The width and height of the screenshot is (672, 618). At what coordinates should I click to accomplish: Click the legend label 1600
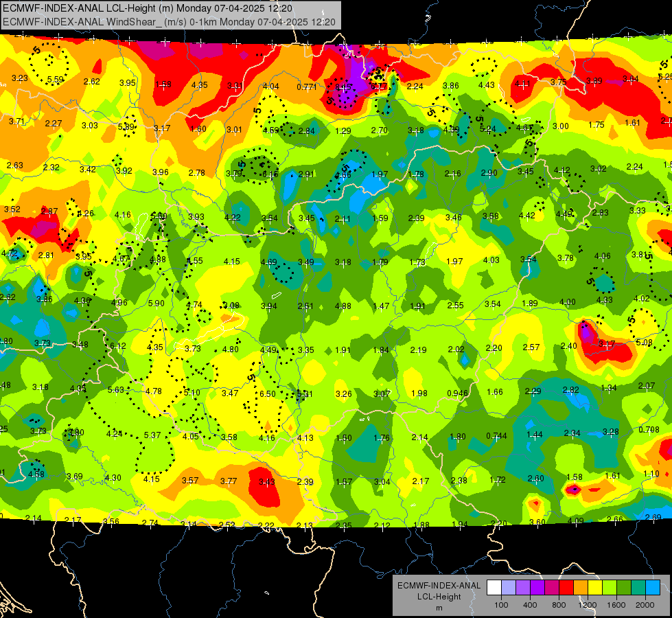point(616,605)
